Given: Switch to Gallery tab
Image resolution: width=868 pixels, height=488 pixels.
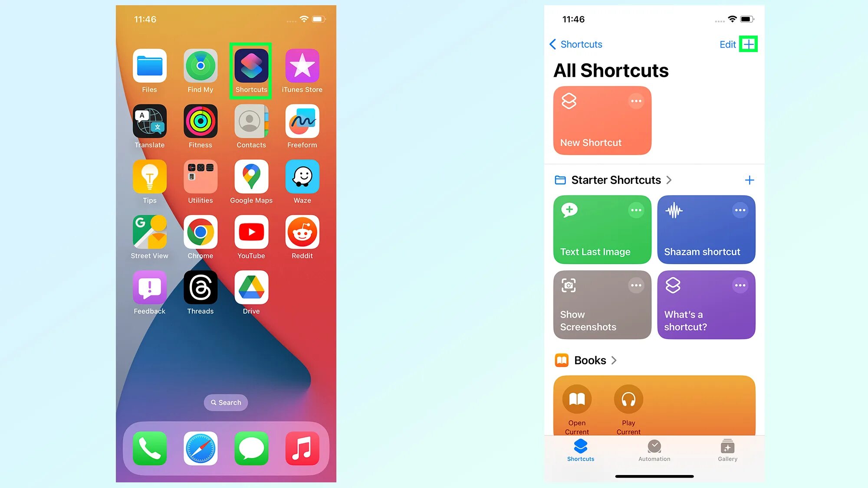Looking at the screenshot, I should [727, 450].
